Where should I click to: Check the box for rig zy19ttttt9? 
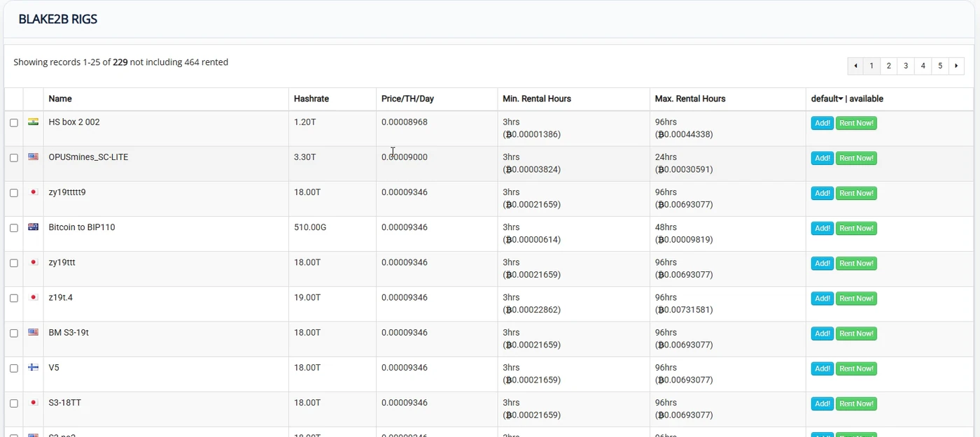14,193
